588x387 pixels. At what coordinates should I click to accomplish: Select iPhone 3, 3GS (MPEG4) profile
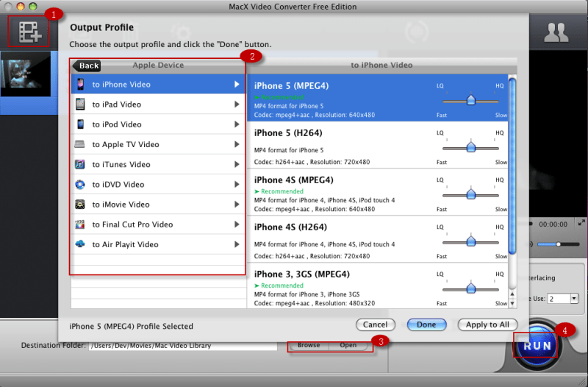[378, 285]
